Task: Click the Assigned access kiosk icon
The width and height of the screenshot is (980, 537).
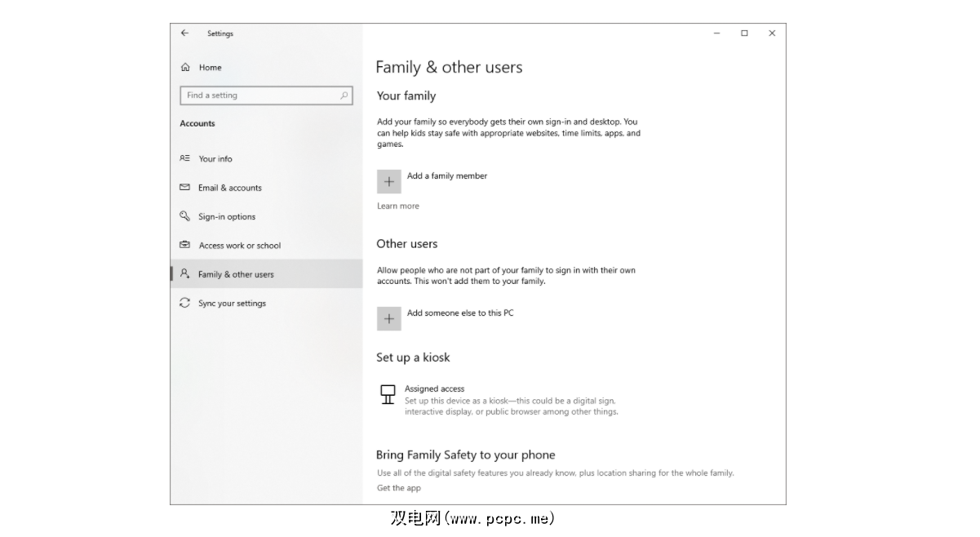Action: pos(388,395)
